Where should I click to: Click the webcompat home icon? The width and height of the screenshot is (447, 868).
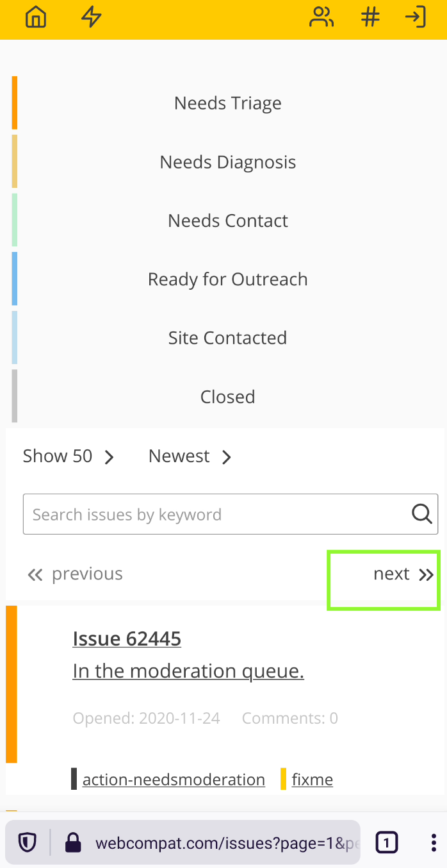pos(35,17)
